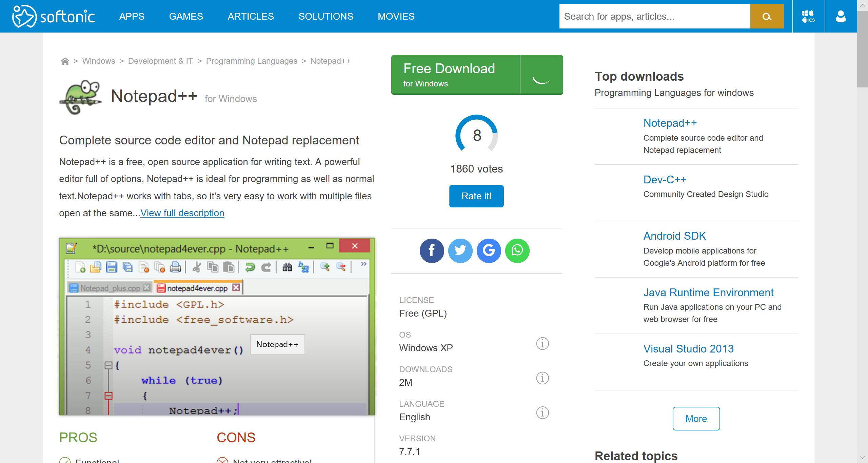
Task: Open Notepad++ in Top downloads
Action: click(670, 123)
